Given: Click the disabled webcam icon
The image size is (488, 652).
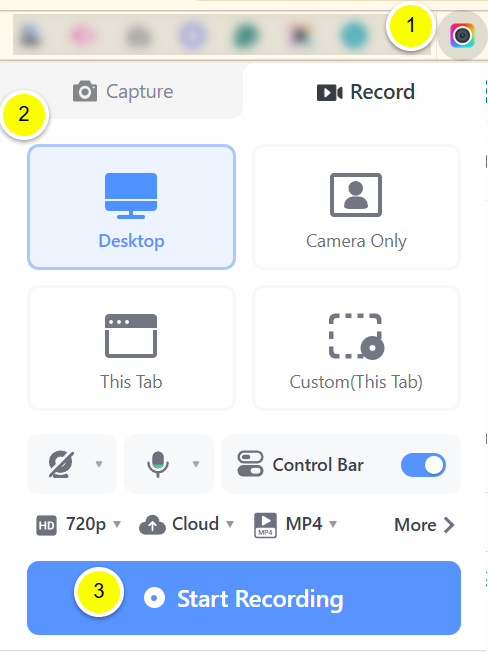Looking at the screenshot, I should 61,464.
